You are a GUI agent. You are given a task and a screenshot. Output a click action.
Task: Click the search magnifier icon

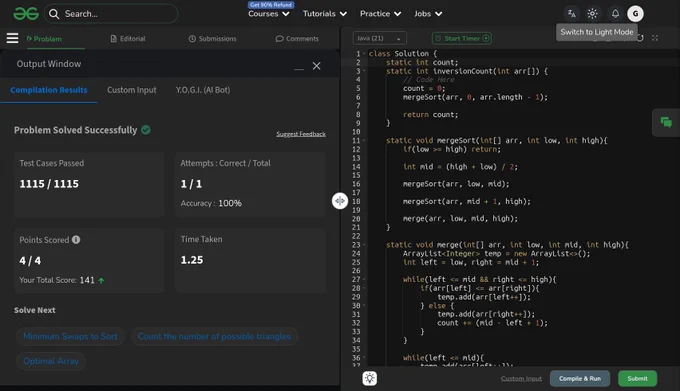click(54, 14)
